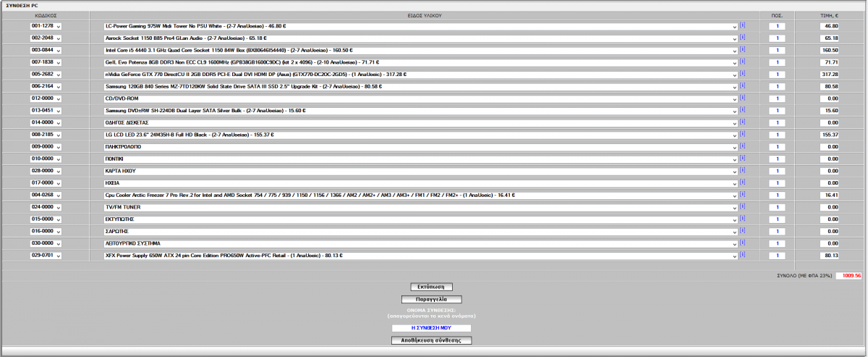Open the Intel Core i5 4440 product dropdown

(420, 51)
